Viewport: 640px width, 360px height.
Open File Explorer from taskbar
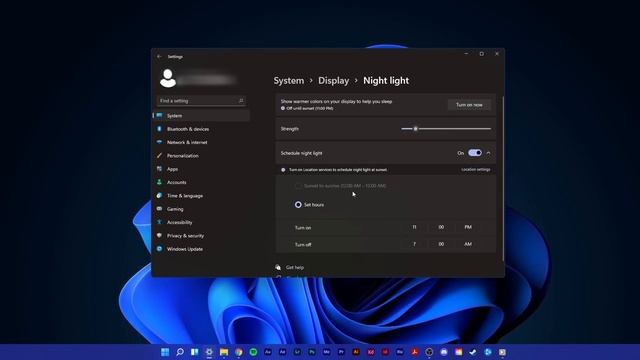pyautogui.click(x=224, y=352)
